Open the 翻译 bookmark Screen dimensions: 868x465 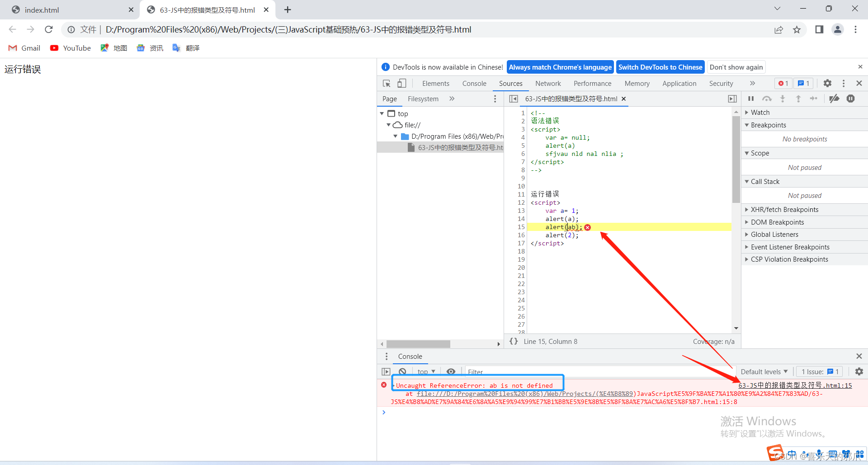(x=186, y=48)
